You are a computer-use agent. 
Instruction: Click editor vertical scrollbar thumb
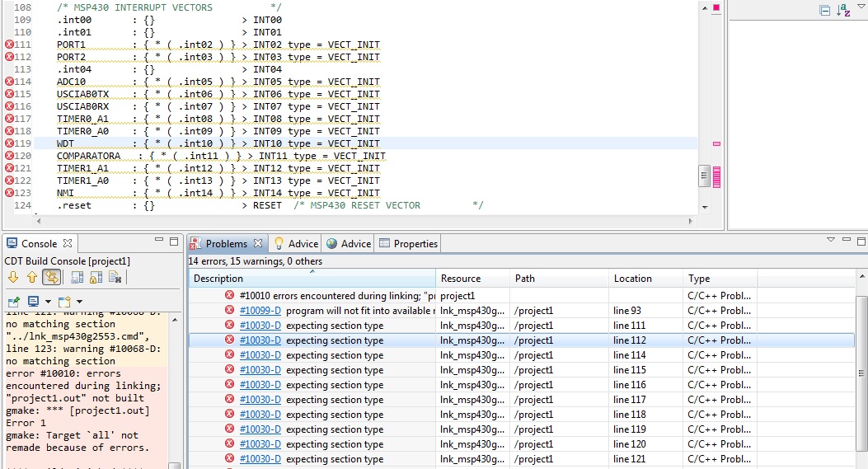(704, 176)
